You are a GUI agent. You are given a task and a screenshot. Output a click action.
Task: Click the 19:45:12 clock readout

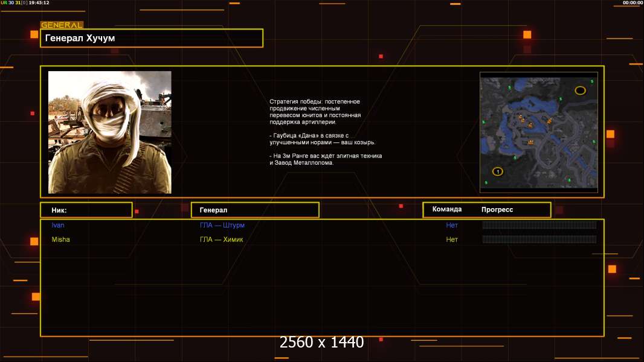coord(39,2)
